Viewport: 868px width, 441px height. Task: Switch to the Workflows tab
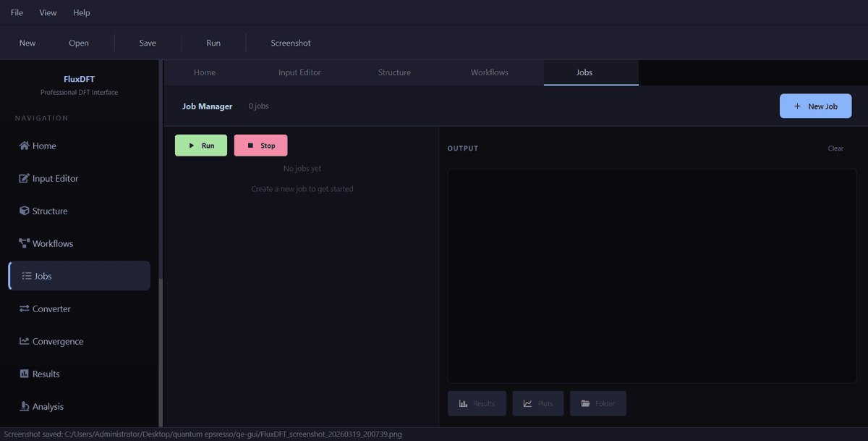[x=489, y=72]
